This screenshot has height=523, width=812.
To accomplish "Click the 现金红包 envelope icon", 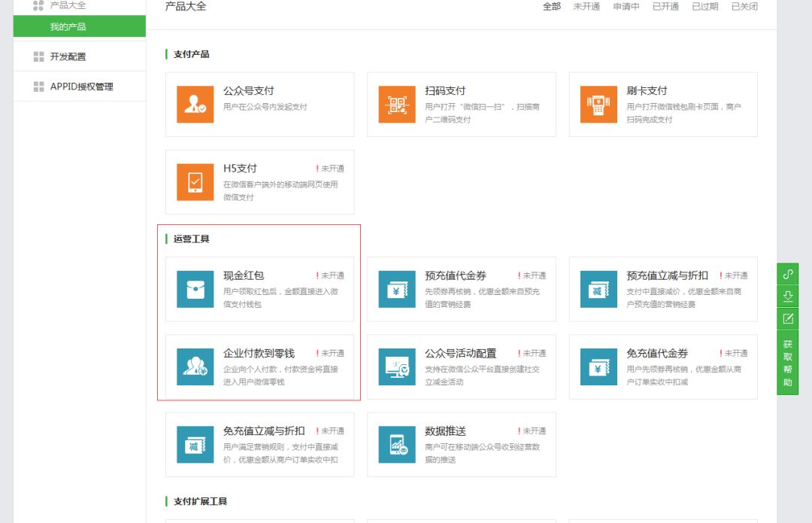I will (x=195, y=289).
